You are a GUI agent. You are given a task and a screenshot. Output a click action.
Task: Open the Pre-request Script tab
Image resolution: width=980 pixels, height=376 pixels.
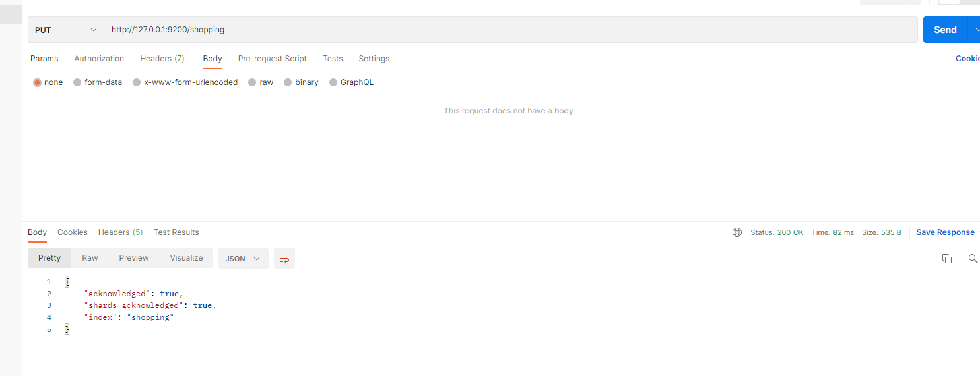pos(273,59)
